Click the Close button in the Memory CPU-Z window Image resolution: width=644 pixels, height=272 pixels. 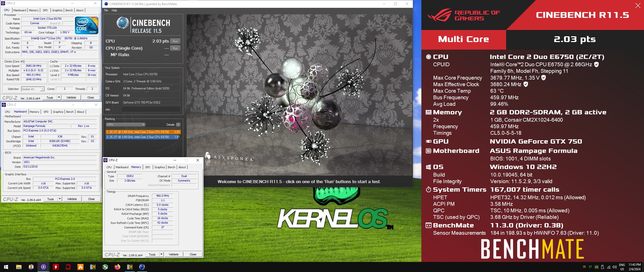click(193, 254)
